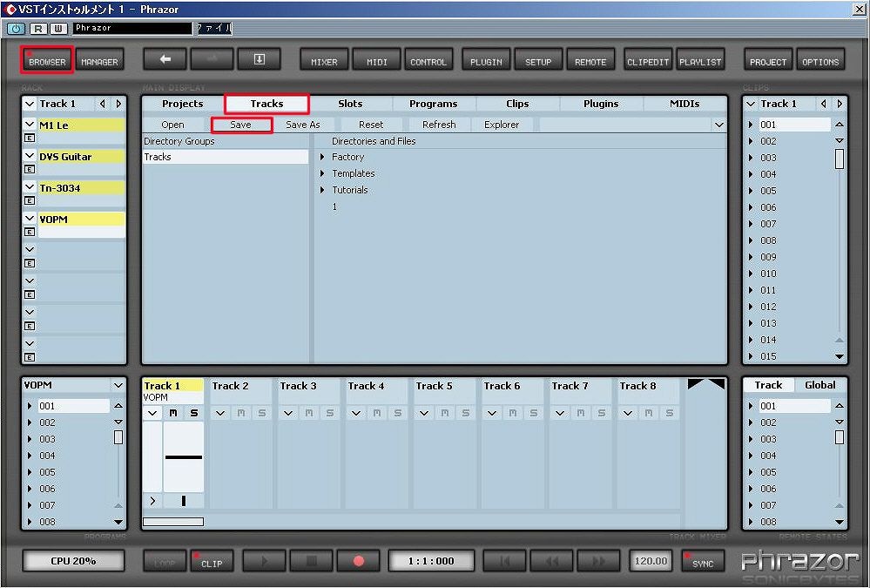Open the edit icon under Tn-3034
This screenshot has height=588, width=870.
[x=30, y=200]
